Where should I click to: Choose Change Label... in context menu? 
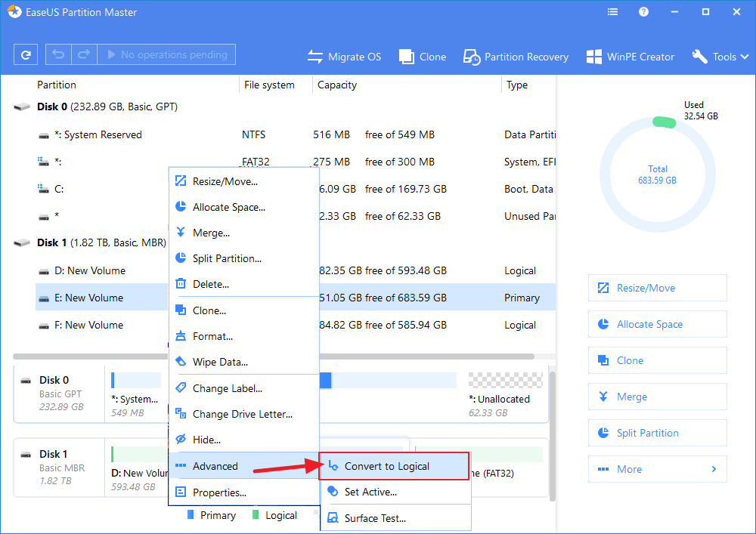(x=244, y=388)
